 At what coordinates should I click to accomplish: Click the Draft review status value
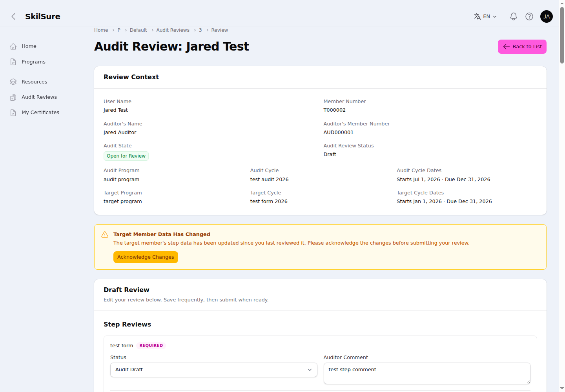[x=330, y=154]
